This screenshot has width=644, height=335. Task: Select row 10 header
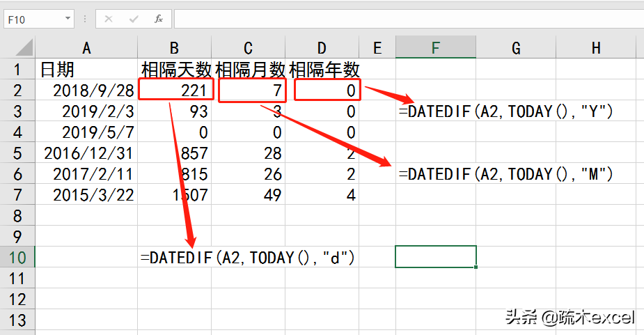(x=17, y=257)
